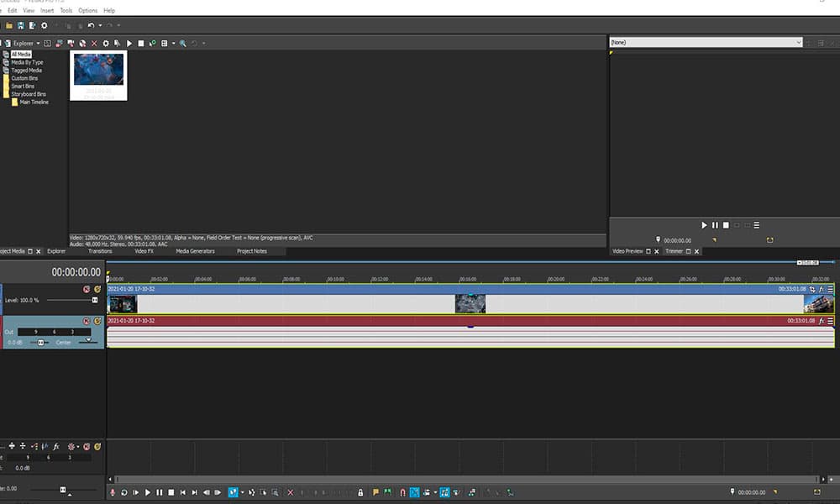Open the (None) preset dropdown in preview panel

click(706, 42)
